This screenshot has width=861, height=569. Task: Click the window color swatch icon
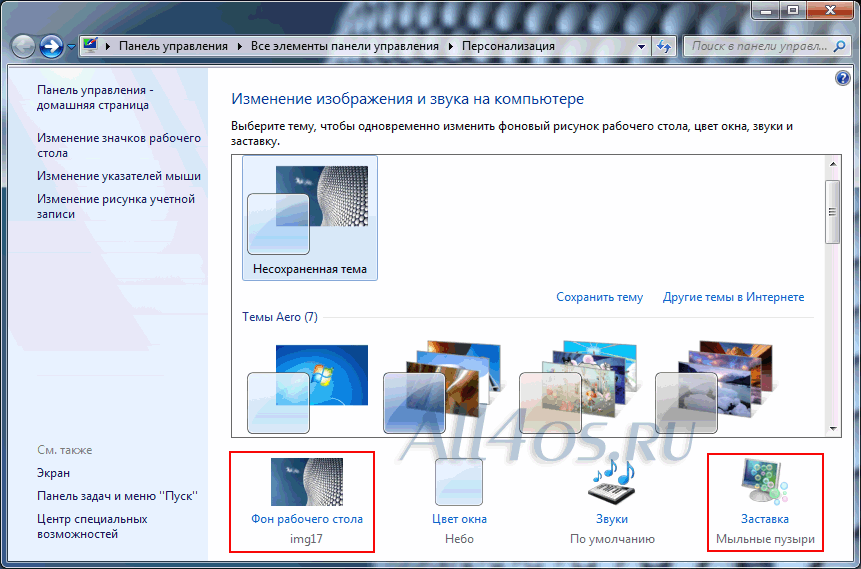459,482
